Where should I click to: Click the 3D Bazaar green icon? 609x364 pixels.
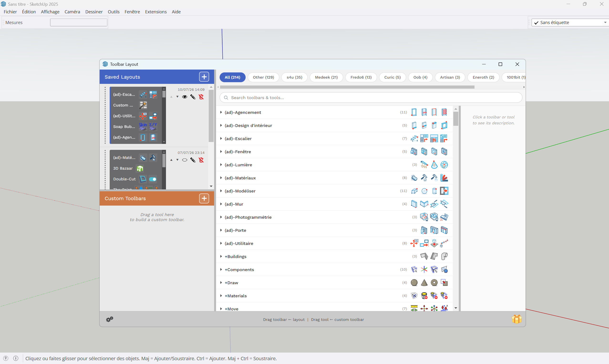pos(140,168)
